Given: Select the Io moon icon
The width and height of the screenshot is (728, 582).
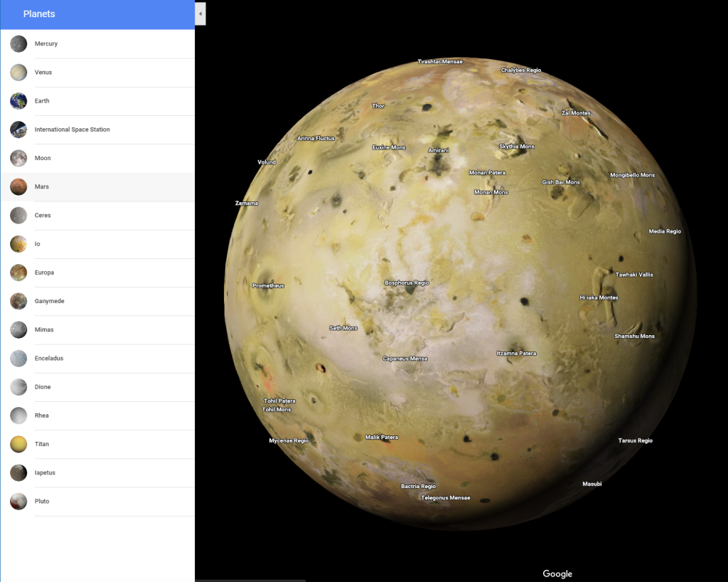Looking at the screenshot, I should 18,243.
